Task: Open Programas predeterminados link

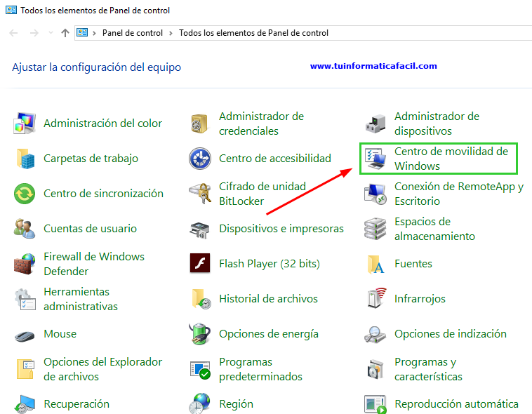Action: [x=260, y=369]
